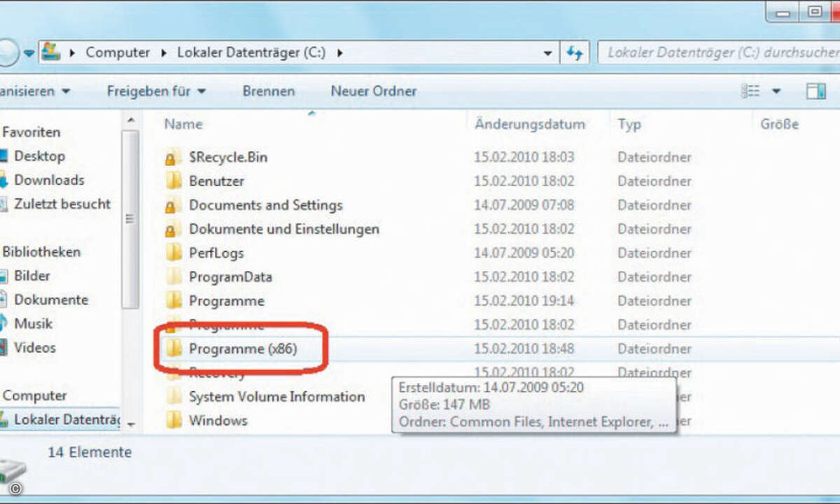Create a folder with Neuer Ordner

[373, 91]
